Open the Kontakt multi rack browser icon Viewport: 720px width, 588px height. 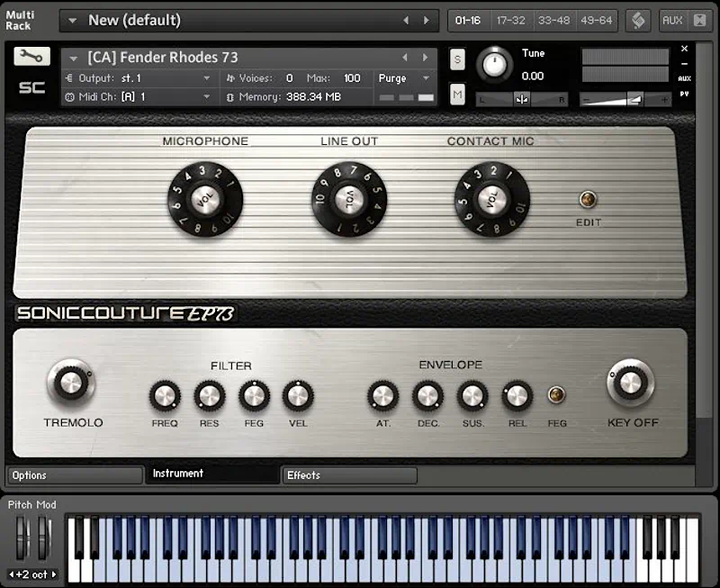pos(638,21)
